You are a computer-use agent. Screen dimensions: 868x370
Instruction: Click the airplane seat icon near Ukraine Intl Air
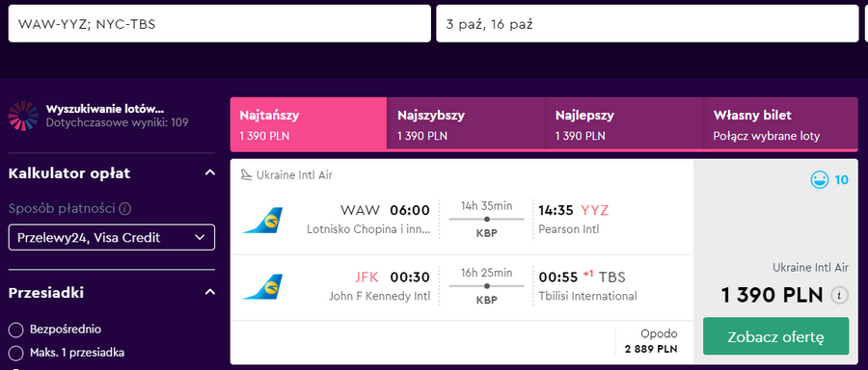(246, 175)
